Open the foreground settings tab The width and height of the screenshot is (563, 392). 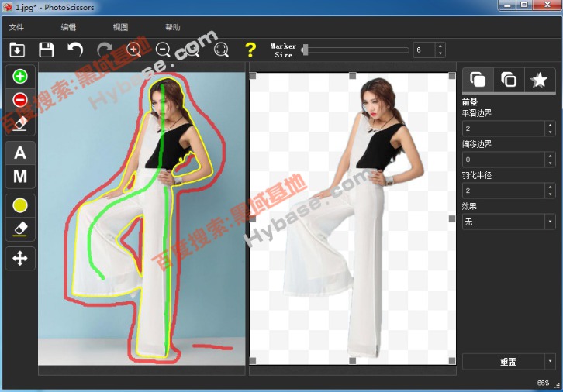[478, 80]
